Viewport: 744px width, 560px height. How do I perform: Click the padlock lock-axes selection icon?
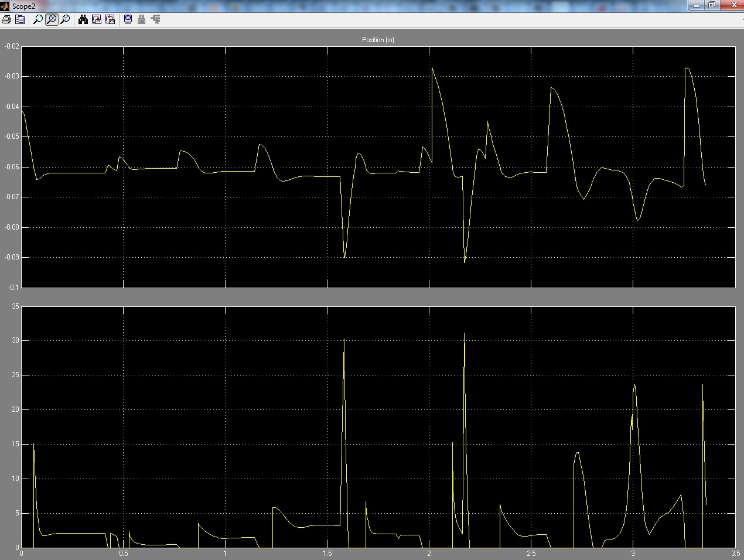pyautogui.click(x=141, y=19)
